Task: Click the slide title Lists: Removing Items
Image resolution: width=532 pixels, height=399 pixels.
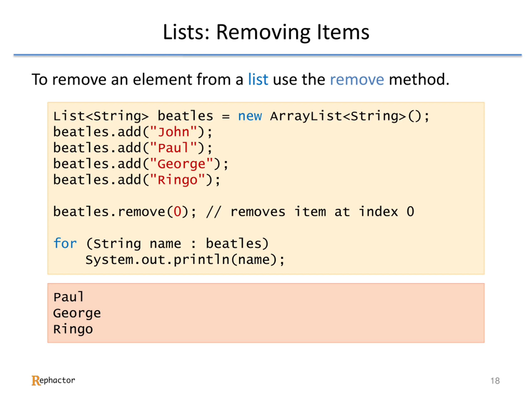Action: (x=266, y=32)
